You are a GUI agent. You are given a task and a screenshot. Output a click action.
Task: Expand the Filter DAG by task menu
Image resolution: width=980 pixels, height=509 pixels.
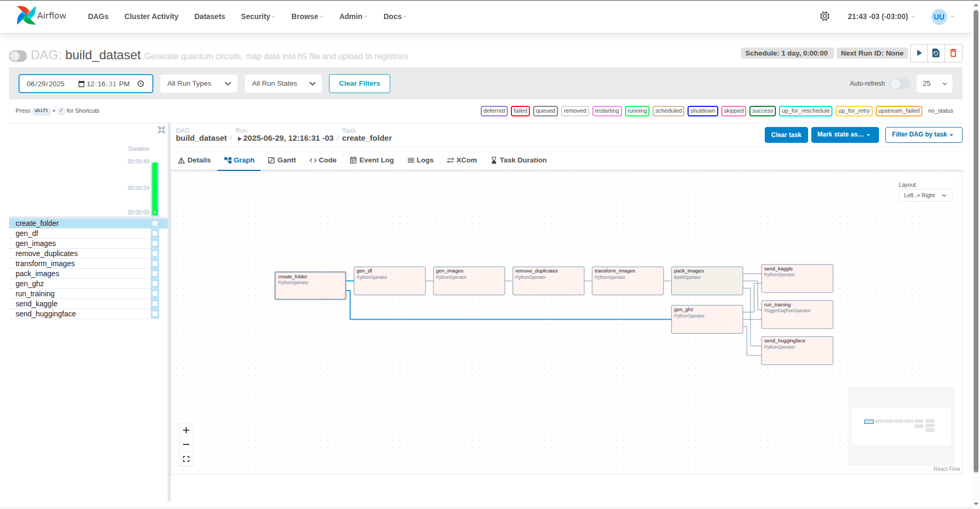(x=923, y=135)
